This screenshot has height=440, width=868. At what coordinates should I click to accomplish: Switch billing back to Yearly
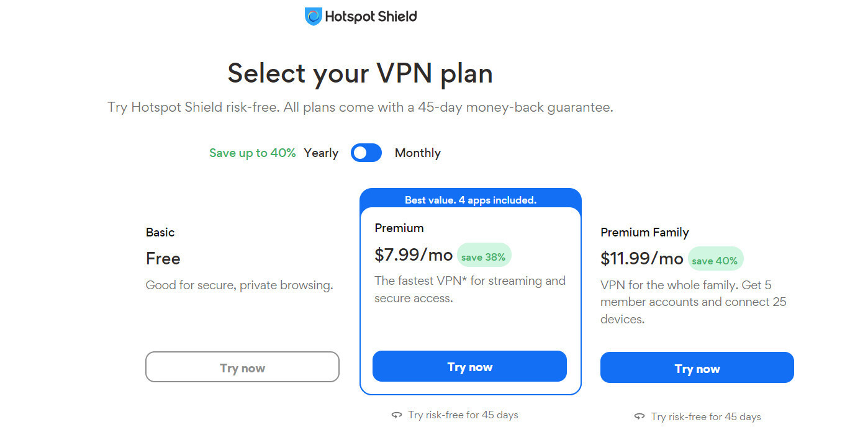tap(321, 153)
